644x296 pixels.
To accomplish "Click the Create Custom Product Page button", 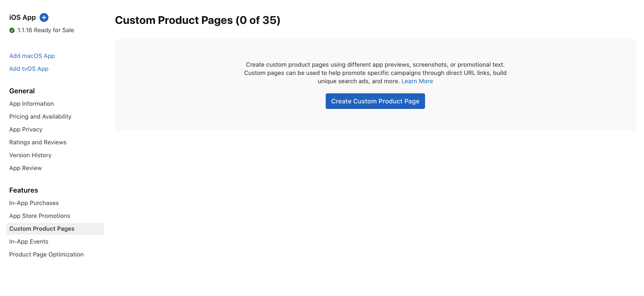I will pos(375,101).
